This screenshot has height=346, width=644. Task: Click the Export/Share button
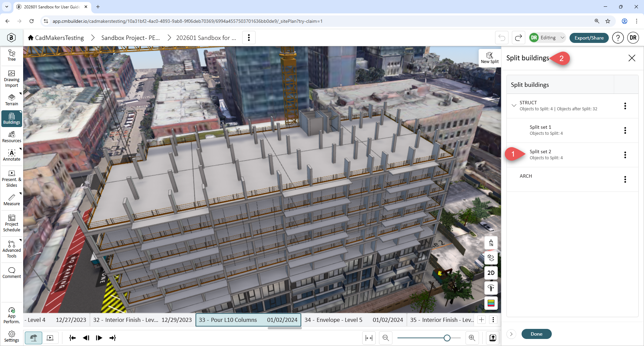tap(589, 38)
